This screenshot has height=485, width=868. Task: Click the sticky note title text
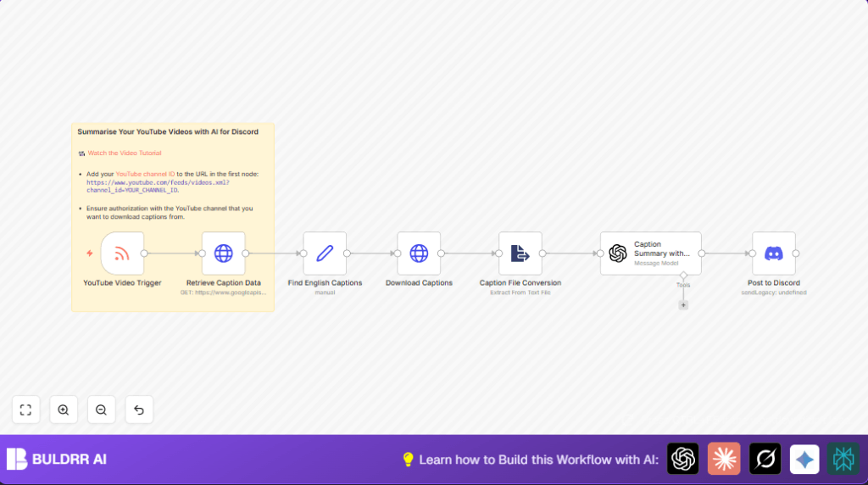[168, 131]
